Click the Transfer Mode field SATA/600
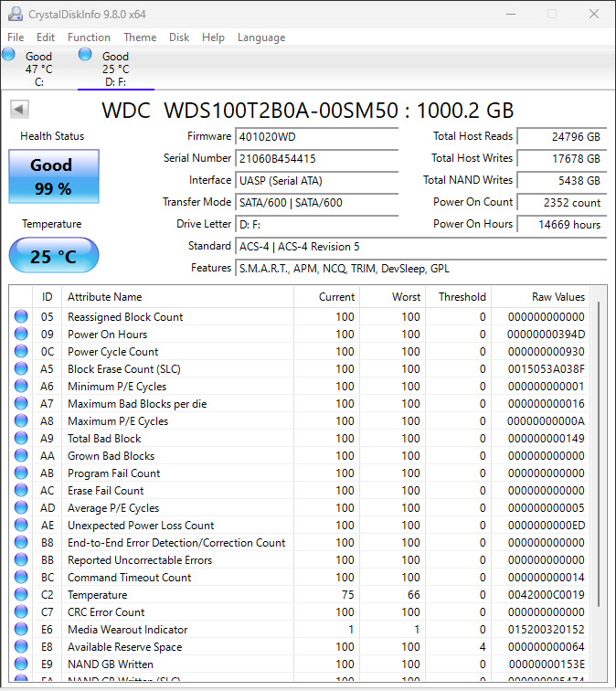Viewport: 616px width, 691px height. tap(317, 203)
